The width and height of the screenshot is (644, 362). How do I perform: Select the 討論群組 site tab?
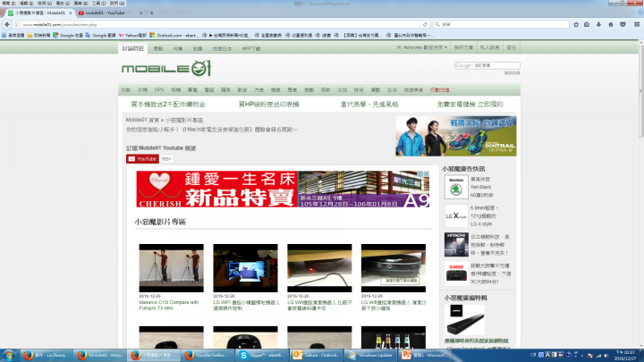click(x=132, y=48)
